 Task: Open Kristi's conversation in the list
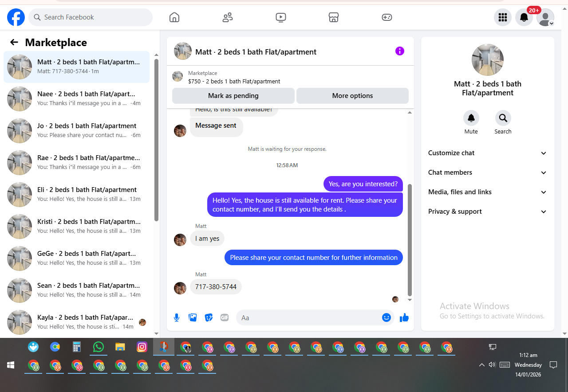pos(76,227)
